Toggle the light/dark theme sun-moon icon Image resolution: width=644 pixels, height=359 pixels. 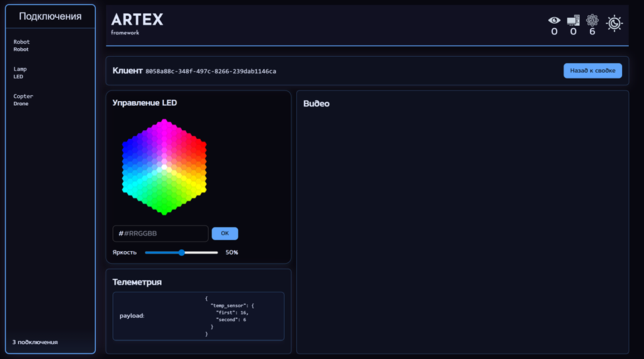(614, 24)
